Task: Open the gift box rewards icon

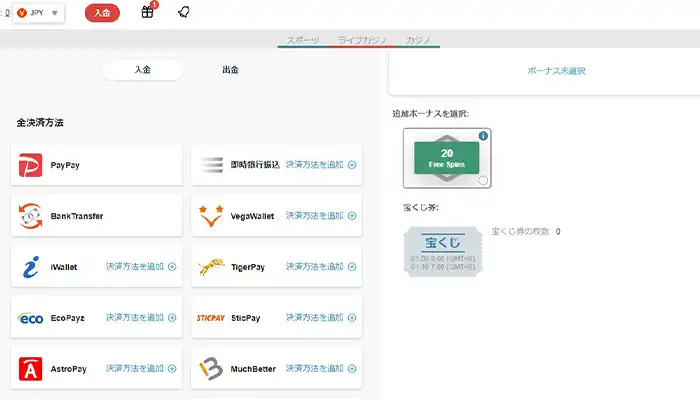Action: pos(147,12)
